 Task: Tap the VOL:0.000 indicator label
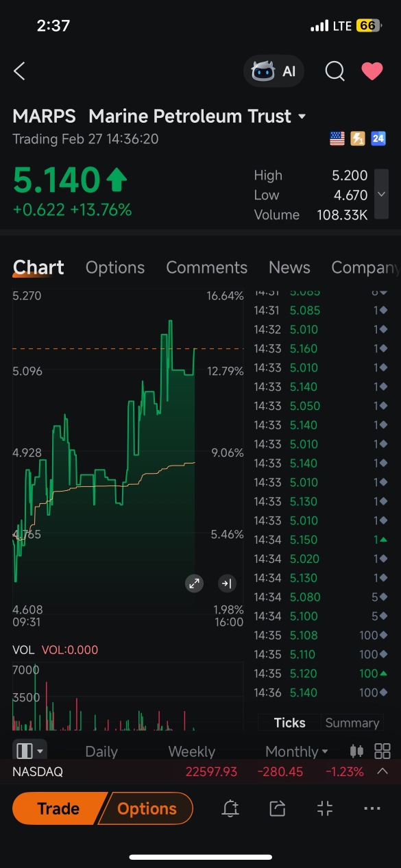[70, 650]
